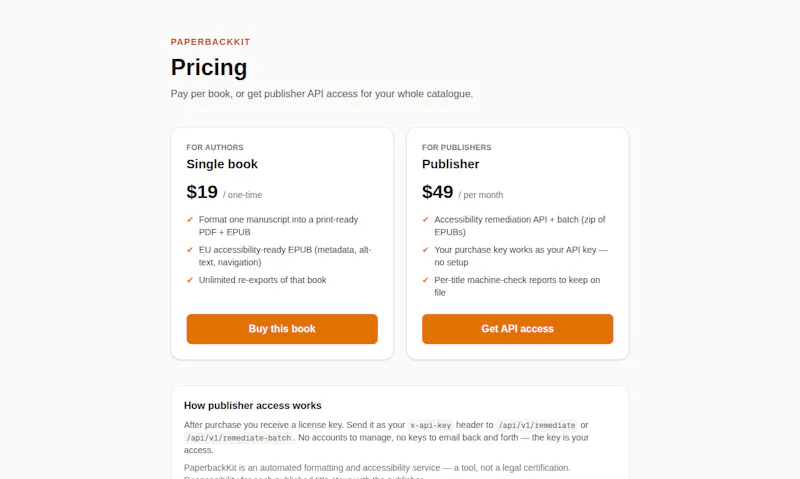Viewport: 800px width, 479px height.
Task: Click the How publisher access works heading
Action: click(253, 406)
